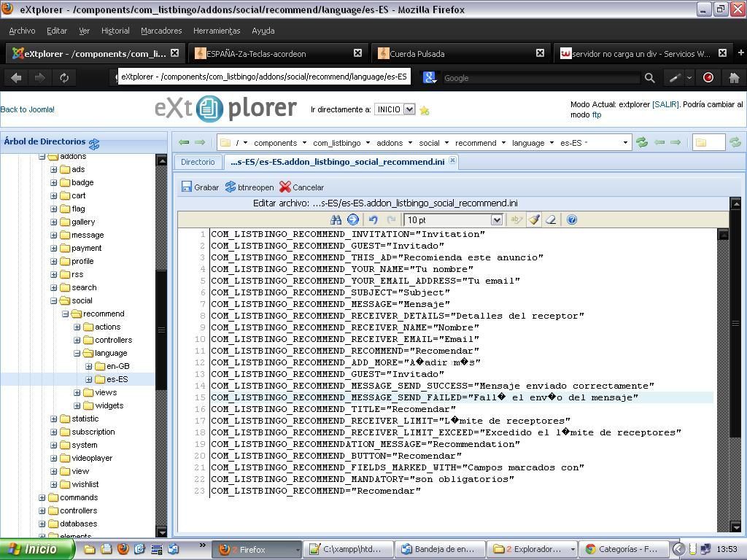
Task: Open the Historial menu
Action: point(115,31)
